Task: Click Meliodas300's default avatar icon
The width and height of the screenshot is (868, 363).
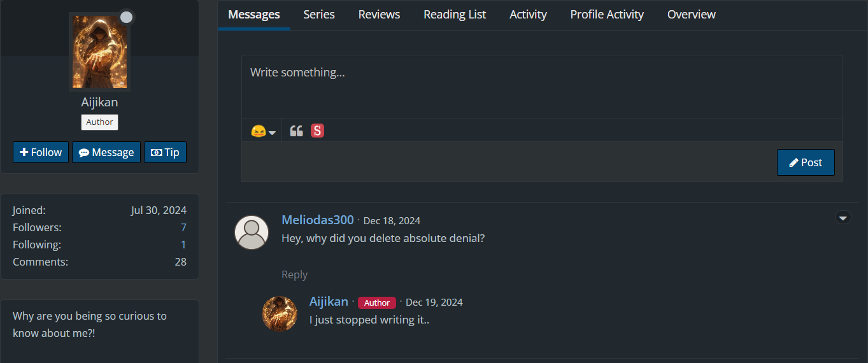Action: 252,232
